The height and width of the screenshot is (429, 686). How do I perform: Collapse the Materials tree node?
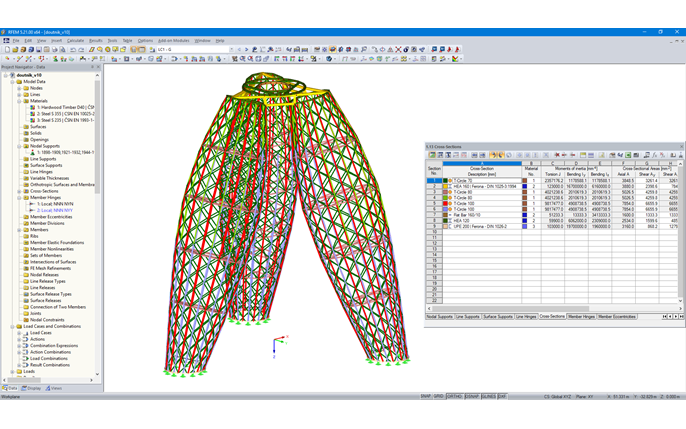19,101
